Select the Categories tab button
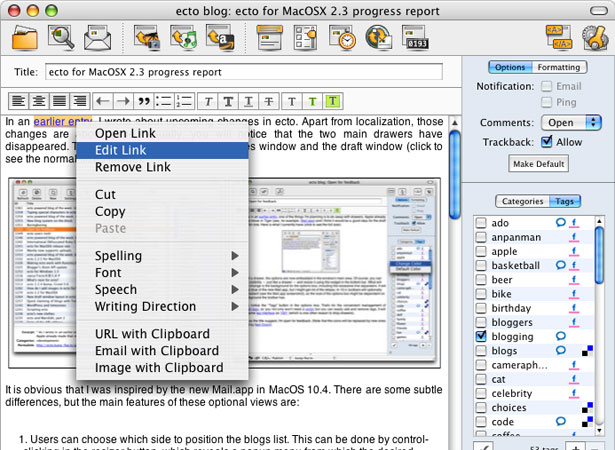The width and height of the screenshot is (615, 450). [522, 201]
